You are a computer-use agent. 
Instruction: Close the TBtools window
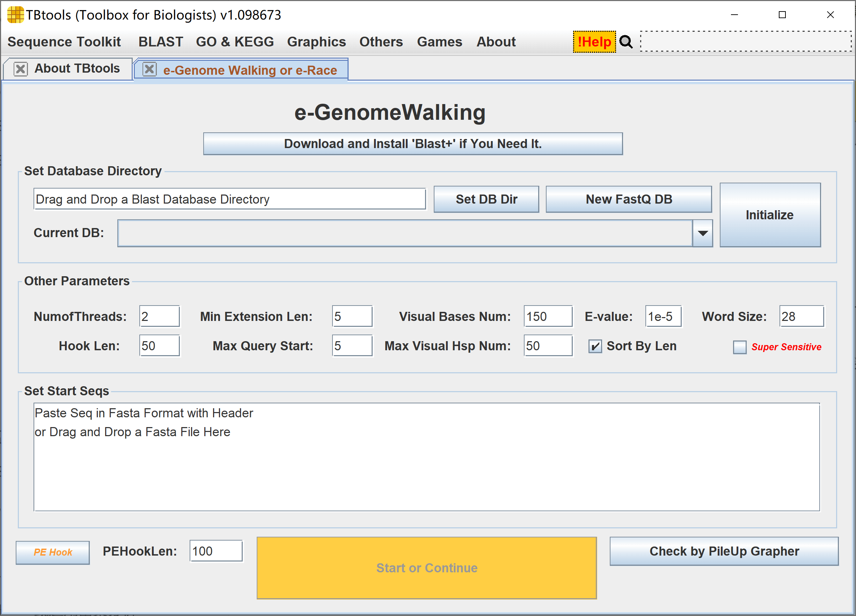click(x=831, y=15)
